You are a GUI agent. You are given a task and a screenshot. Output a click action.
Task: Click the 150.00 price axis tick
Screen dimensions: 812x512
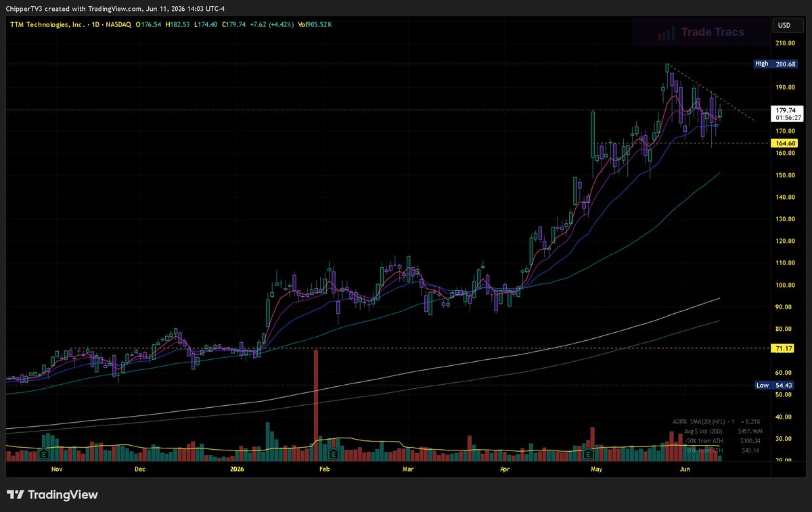click(x=785, y=175)
